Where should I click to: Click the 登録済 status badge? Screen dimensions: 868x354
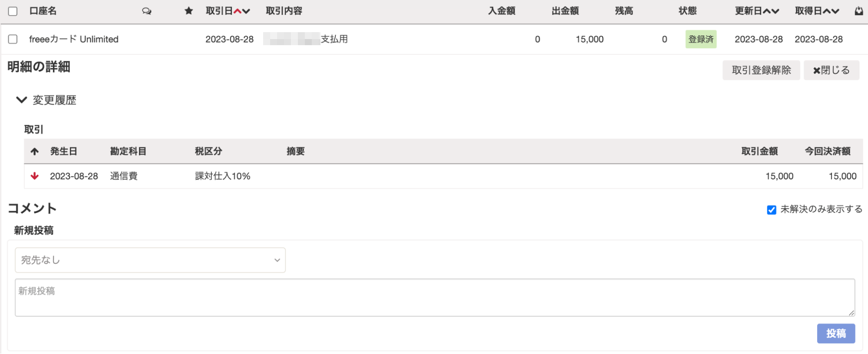click(x=701, y=39)
